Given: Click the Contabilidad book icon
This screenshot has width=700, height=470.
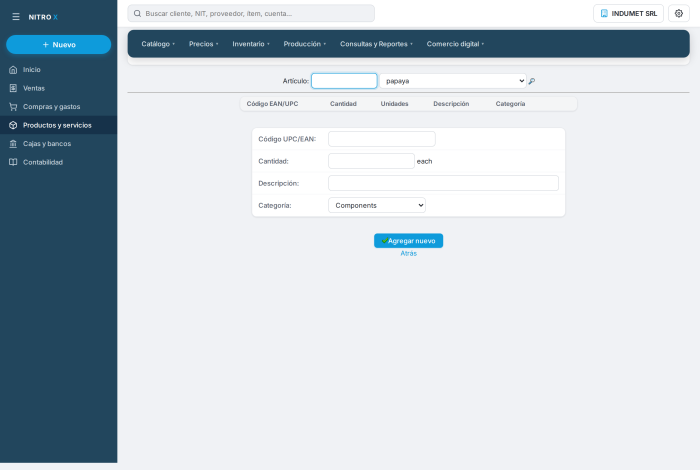Looking at the screenshot, I should (13, 162).
